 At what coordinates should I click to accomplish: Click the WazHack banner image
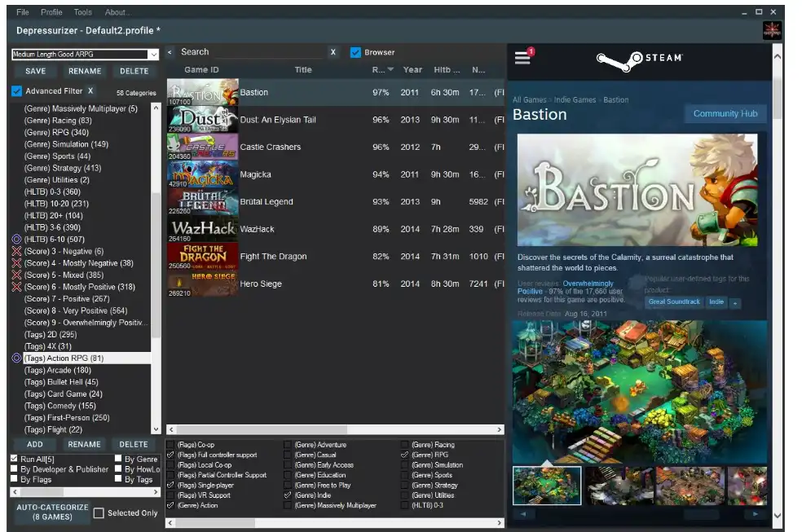pyautogui.click(x=203, y=229)
